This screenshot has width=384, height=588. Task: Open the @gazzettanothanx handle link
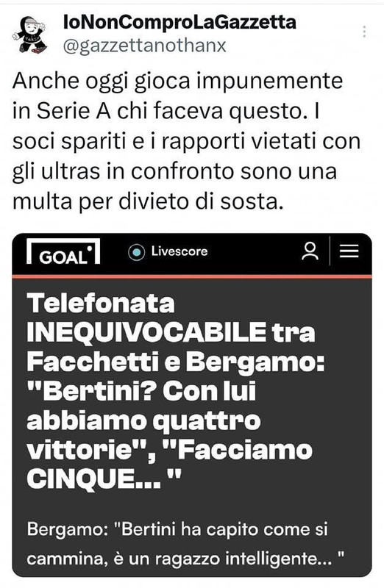point(144,46)
